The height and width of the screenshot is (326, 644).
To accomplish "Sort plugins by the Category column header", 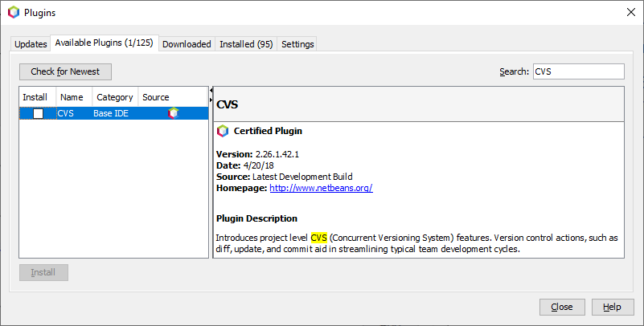I will point(115,97).
